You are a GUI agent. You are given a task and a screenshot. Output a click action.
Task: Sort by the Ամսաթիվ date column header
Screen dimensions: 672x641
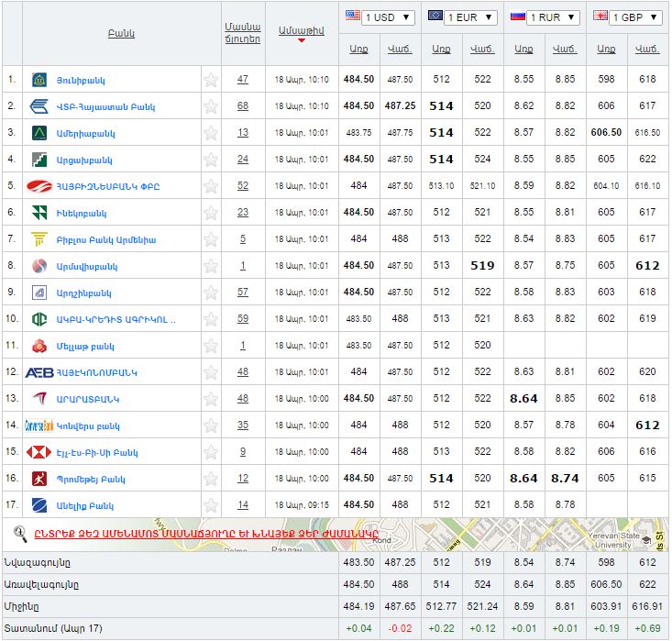[x=301, y=31]
